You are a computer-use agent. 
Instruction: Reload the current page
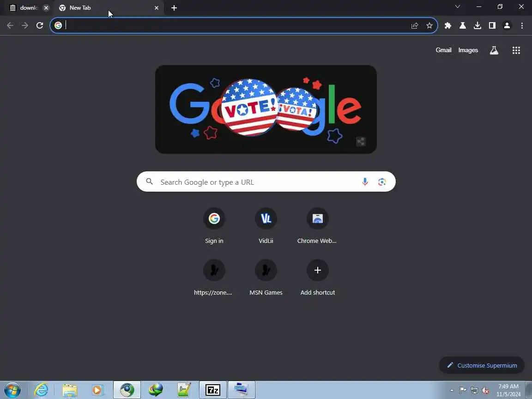pos(40,25)
